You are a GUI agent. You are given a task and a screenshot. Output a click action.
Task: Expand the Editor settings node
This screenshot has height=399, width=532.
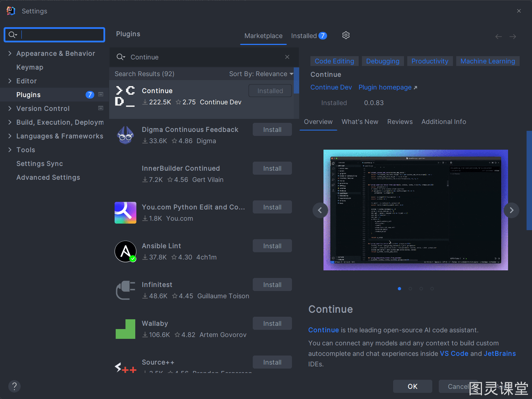tap(10, 81)
